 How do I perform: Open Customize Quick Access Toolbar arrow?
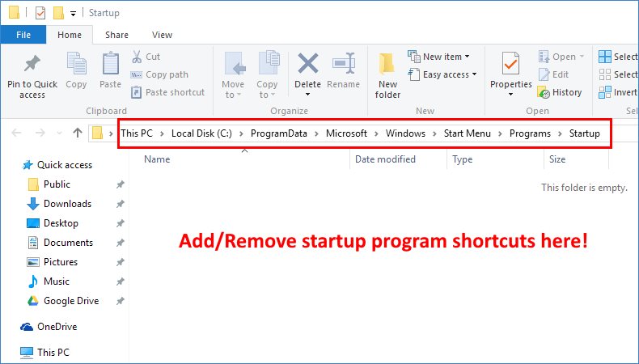[73, 14]
